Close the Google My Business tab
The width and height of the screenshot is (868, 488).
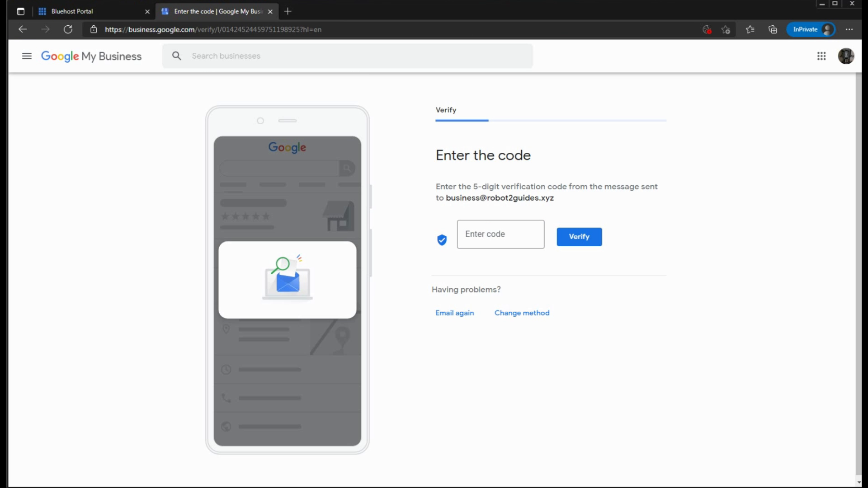[270, 12]
